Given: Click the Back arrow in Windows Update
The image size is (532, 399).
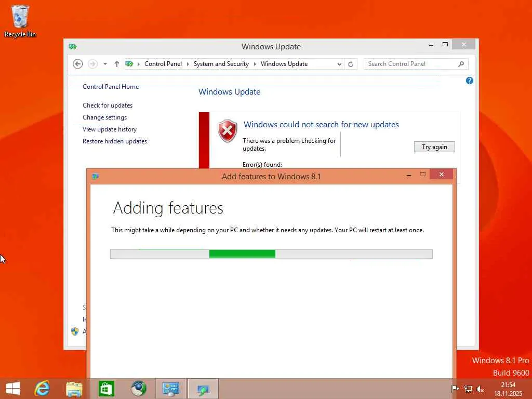Looking at the screenshot, I should point(78,64).
